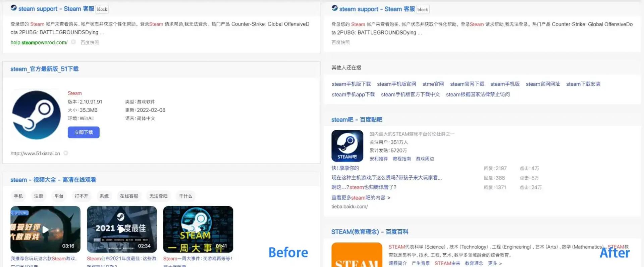This screenshot has width=644, height=267.
Task: Open steam support title link in After panel
Action: click(377, 9)
